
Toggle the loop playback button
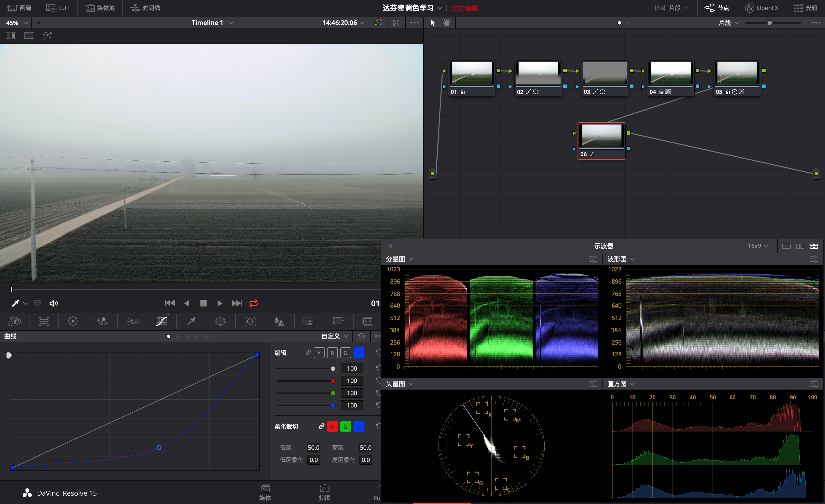point(253,303)
